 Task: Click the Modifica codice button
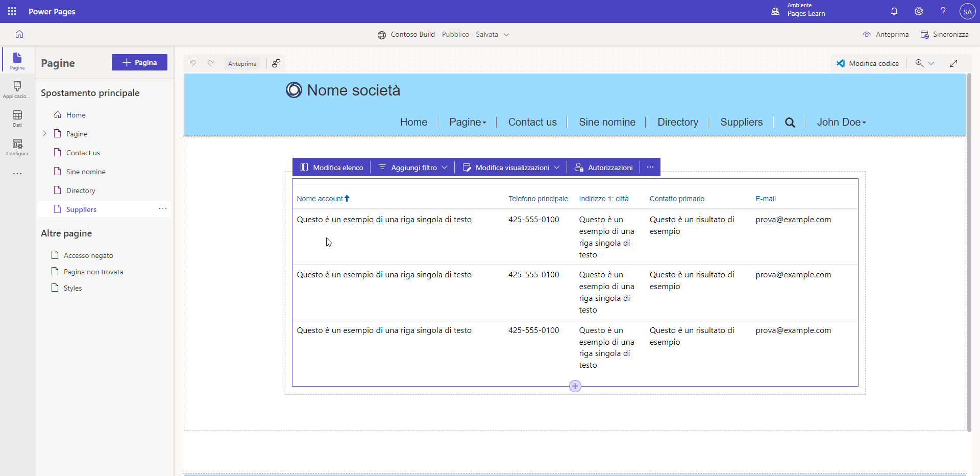(868, 63)
